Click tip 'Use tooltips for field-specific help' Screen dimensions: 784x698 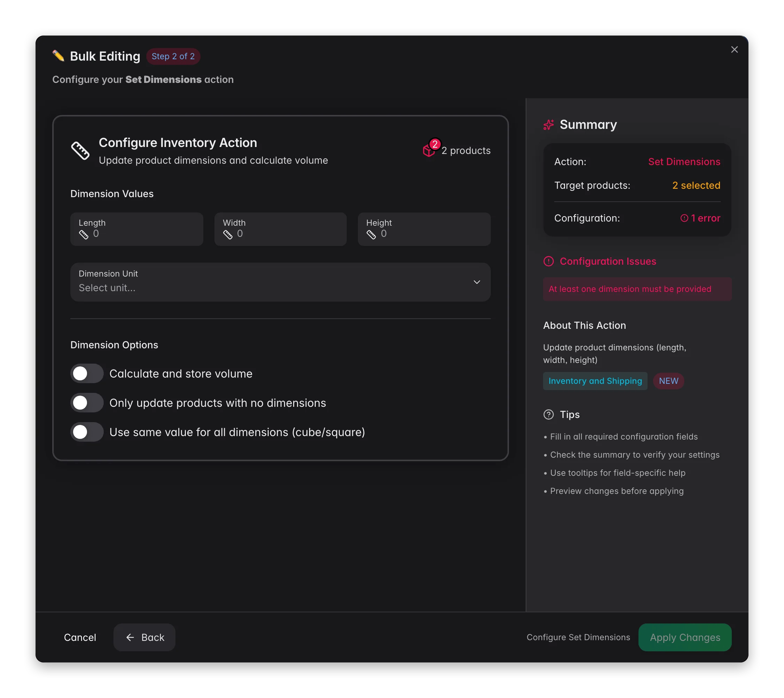618,473
